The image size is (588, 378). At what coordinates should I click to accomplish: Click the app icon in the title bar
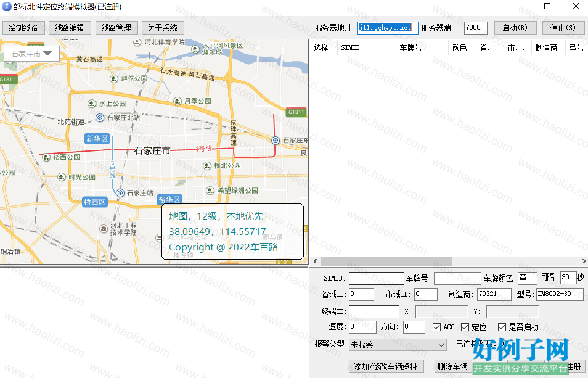pos(6,6)
